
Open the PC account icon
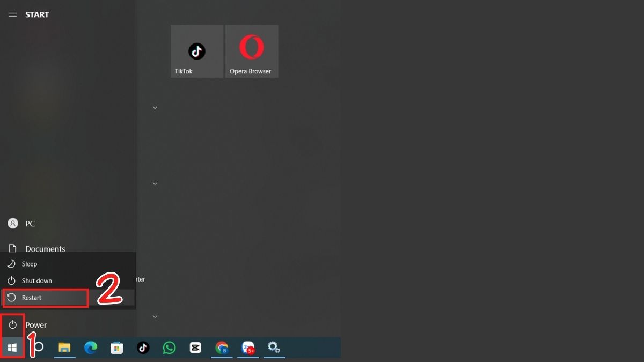13,224
